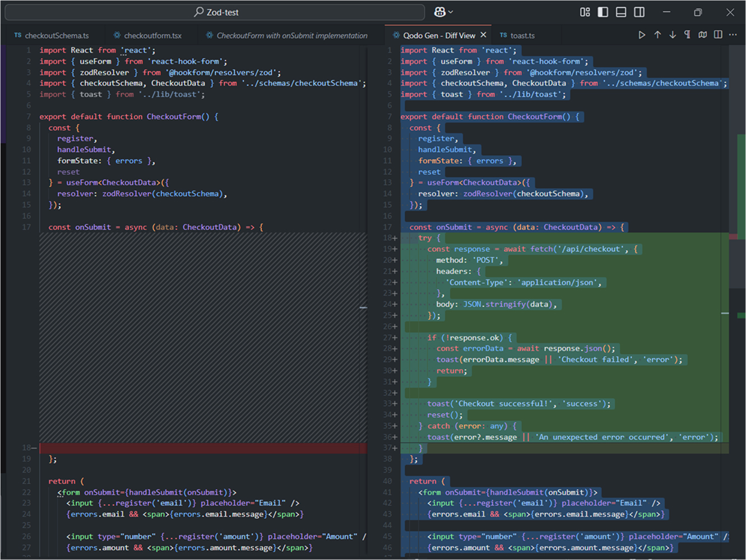
Task: Click the added reset(); call line
Action: coord(445,415)
